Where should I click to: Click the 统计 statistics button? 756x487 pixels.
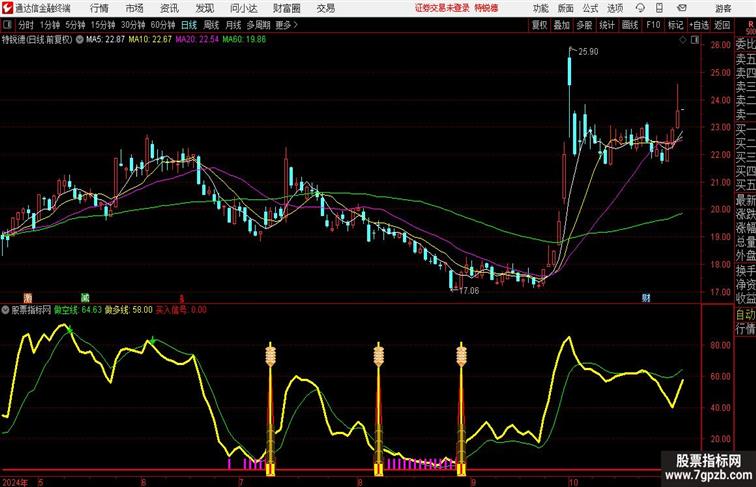pyautogui.click(x=607, y=25)
